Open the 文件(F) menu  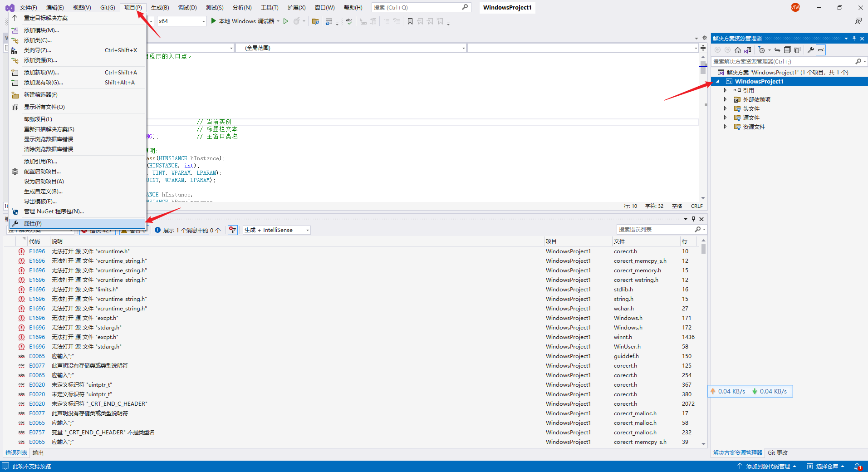(x=29, y=8)
